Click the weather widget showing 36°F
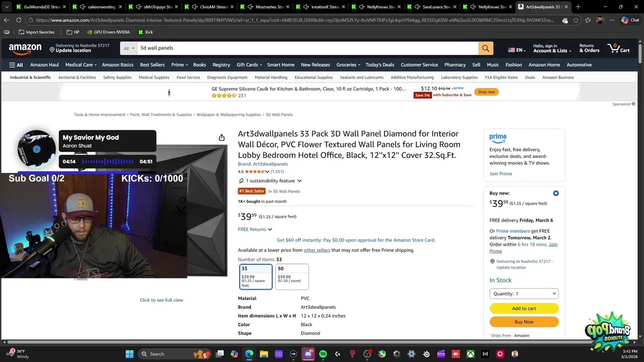This screenshot has height=362, width=644. click(18, 354)
